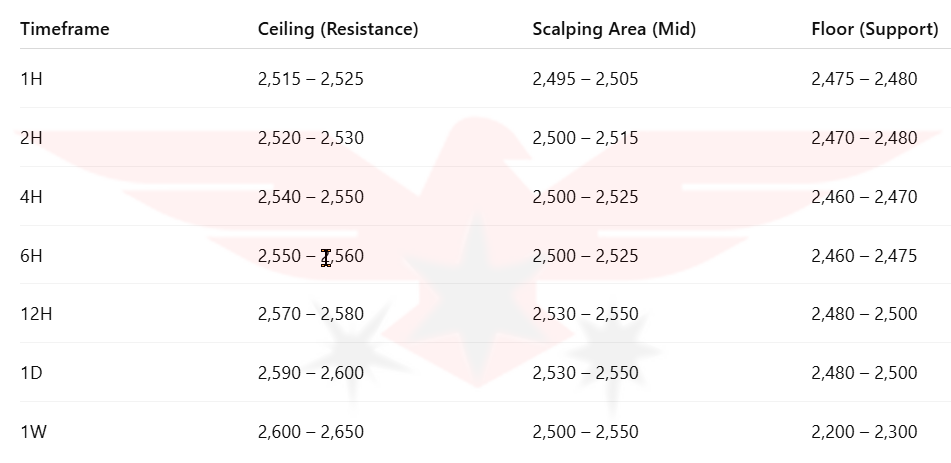Click the 1H scalping value 2,495 – 2,505

(585, 79)
